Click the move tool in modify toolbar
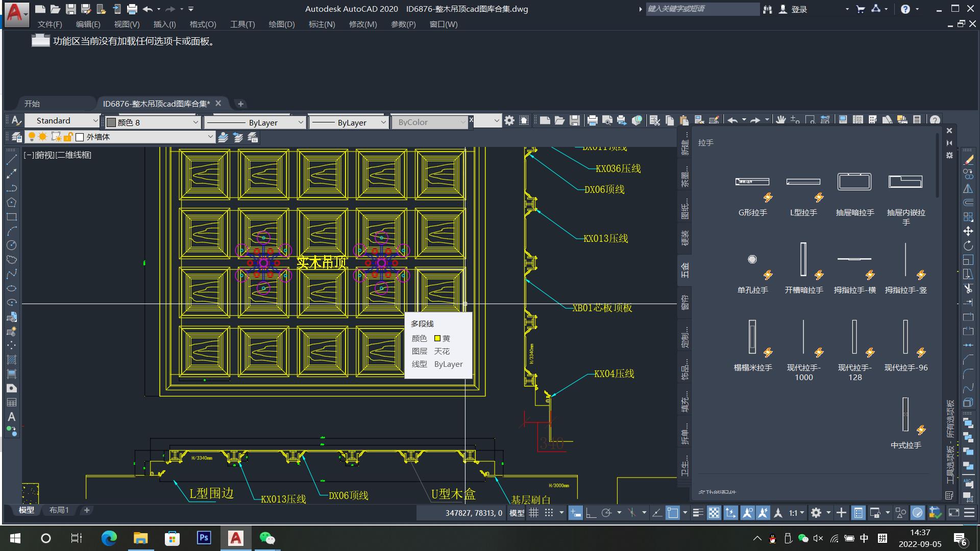Image resolution: width=980 pixels, height=551 pixels. click(968, 231)
